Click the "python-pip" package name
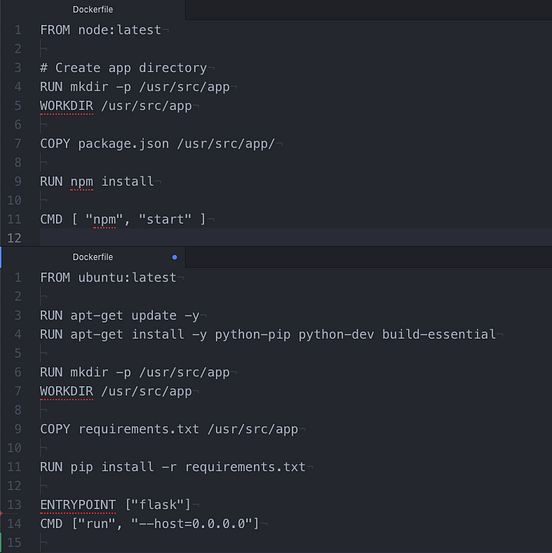Image resolution: width=552 pixels, height=553 pixels. tap(253, 334)
